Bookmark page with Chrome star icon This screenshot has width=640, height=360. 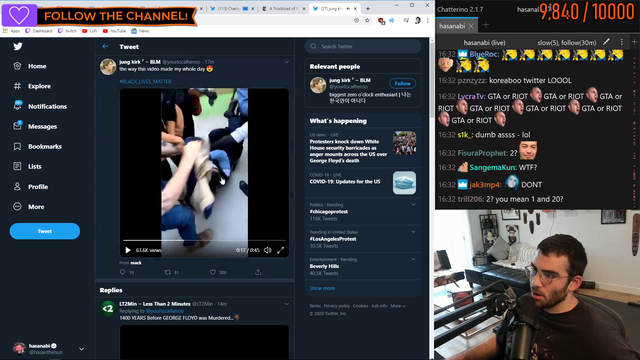coord(367,20)
